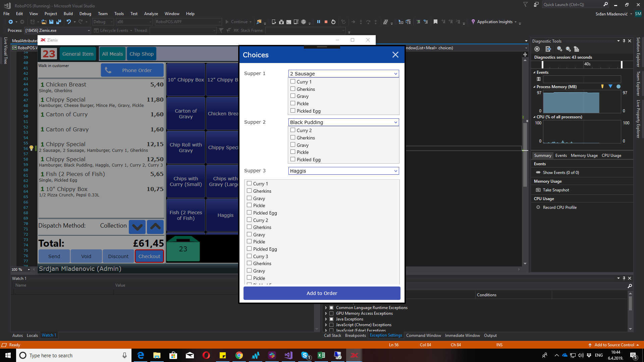This screenshot has width=644, height=362.
Task: Open Diagnostic Tools settings gear
Action: tap(537, 49)
